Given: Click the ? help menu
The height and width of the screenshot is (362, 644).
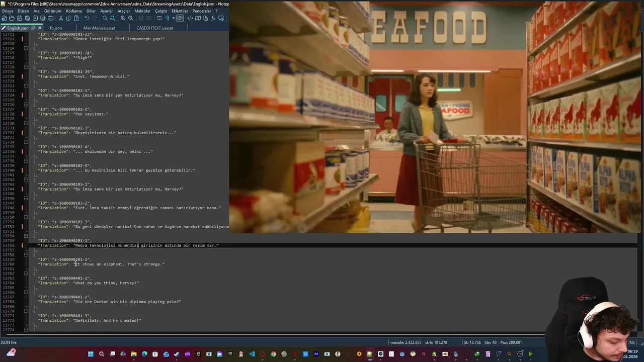Looking at the screenshot, I should point(216,11).
